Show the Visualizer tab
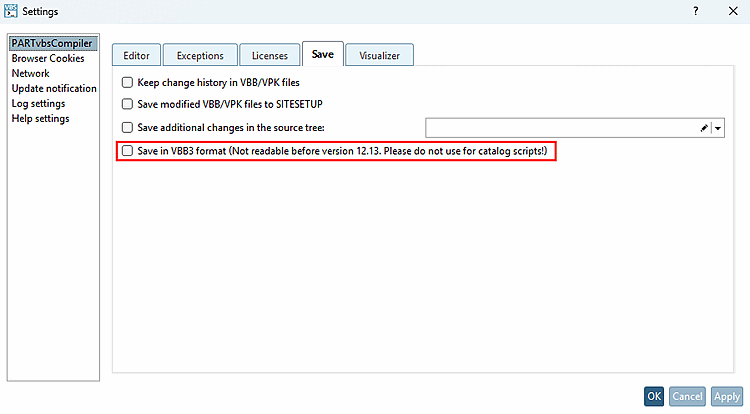The image size is (750, 414). coord(379,55)
